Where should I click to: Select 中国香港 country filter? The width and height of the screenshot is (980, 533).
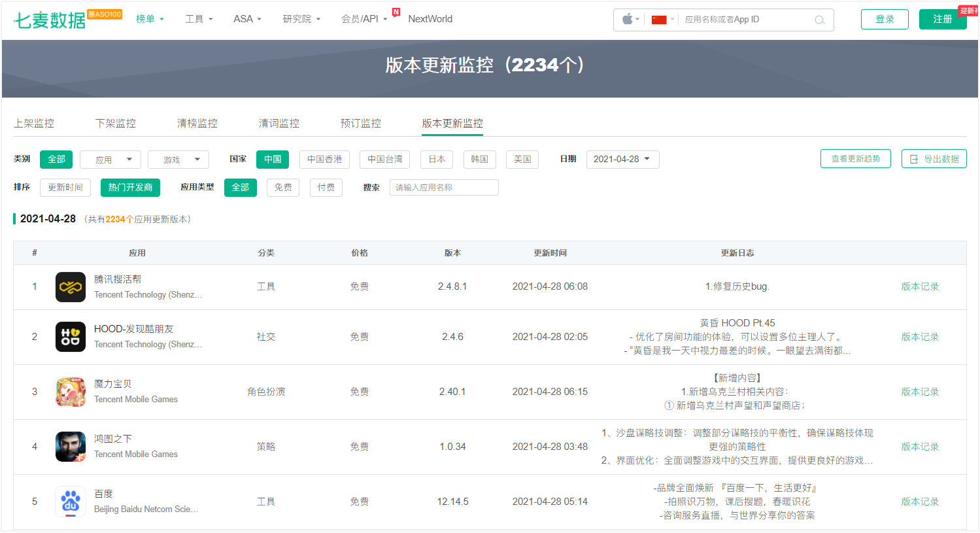point(324,160)
